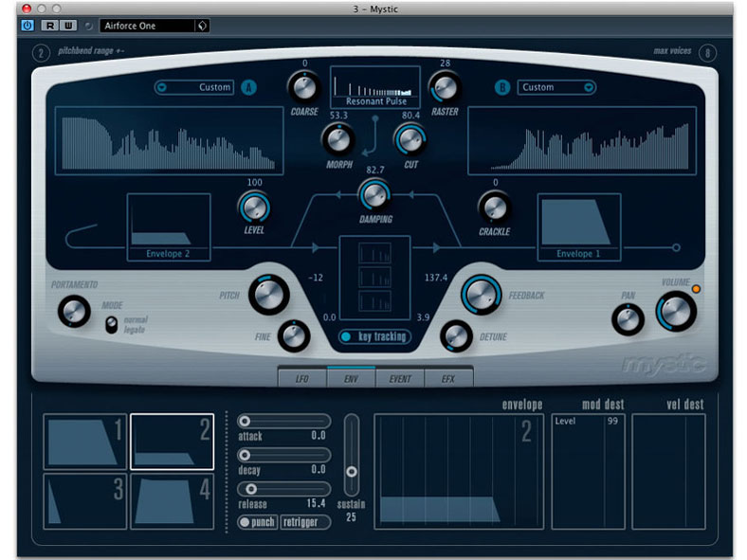
Task: Switch to the LFO tab
Action: 302,379
